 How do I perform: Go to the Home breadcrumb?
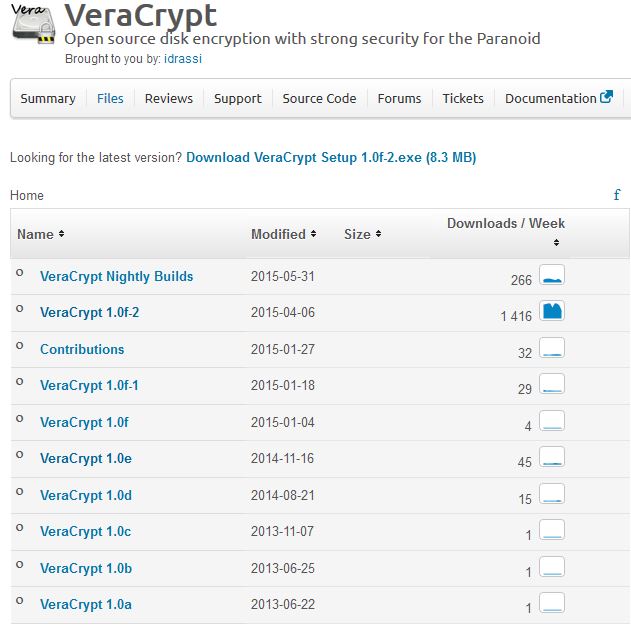pyautogui.click(x=27, y=195)
